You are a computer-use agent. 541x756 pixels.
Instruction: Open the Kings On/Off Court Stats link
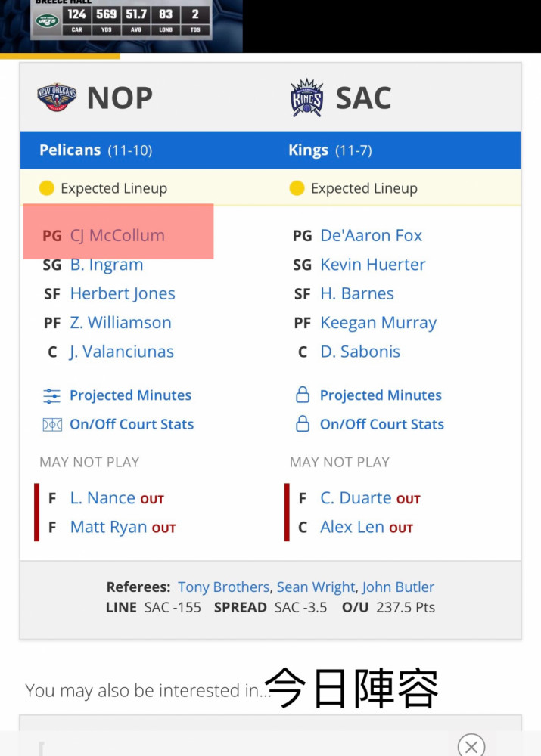(x=382, y=424)
